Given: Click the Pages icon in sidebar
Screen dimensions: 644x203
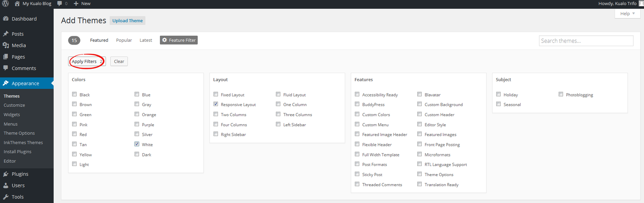Looking at the screenshot, I should pyautogui.click(x=6, y=57).
